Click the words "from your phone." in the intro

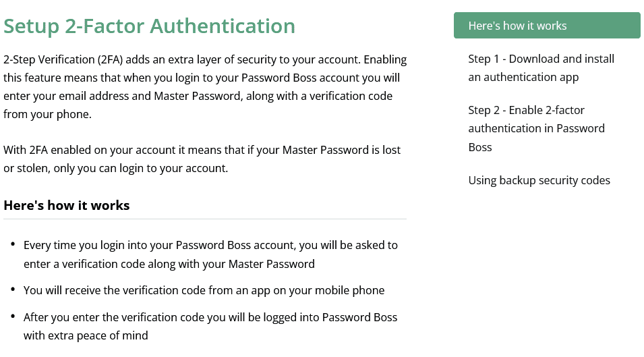point(47,114)
